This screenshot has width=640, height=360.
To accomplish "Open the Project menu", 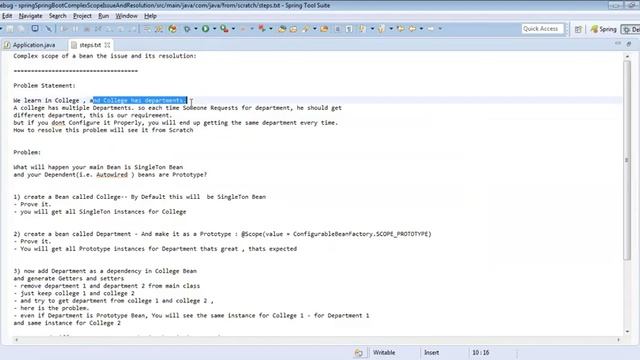I will tap(82, 16).
